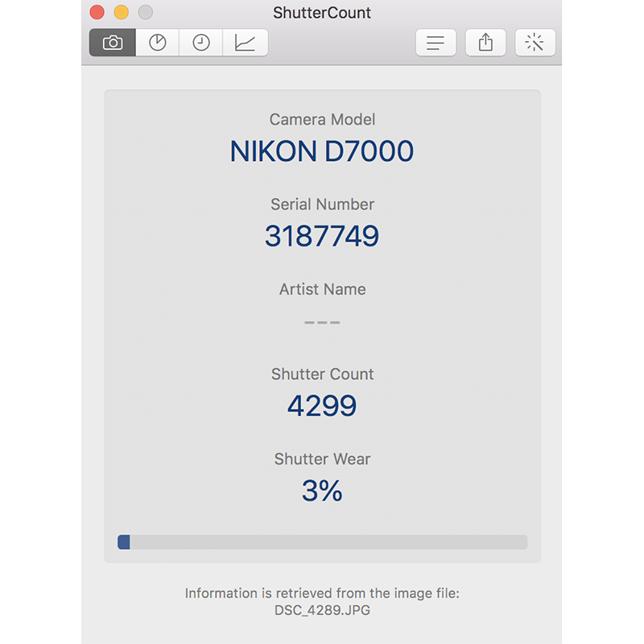The height and width of the screenshot is (644, 644).
Task: Select the NIKON D7000 model value
Action: pyautogui.click(x=322, y=151)
